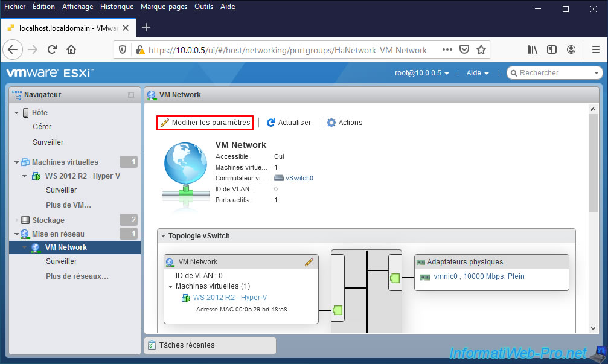Open the Tâches récentes panel
608x364 pixels.
[x=210, y=345]
